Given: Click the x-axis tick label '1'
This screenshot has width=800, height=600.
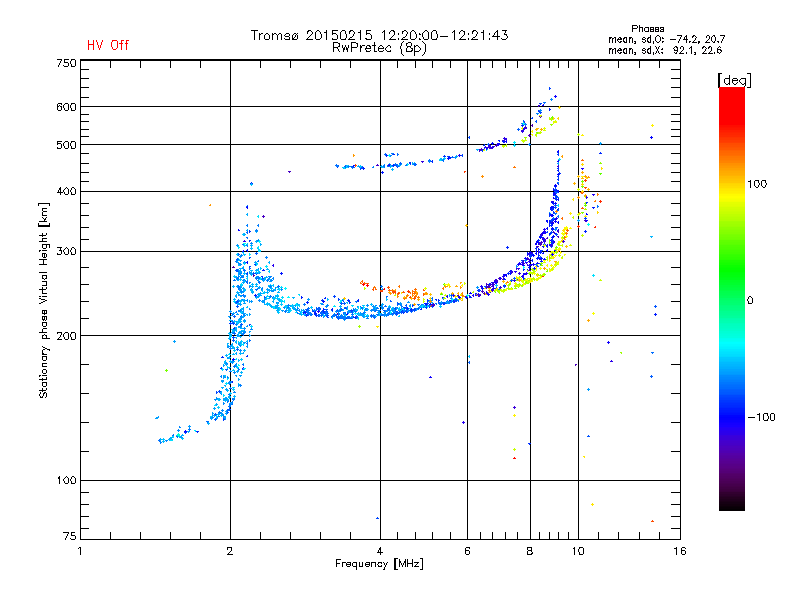Looking at the screenshot, I should (80, 551).
